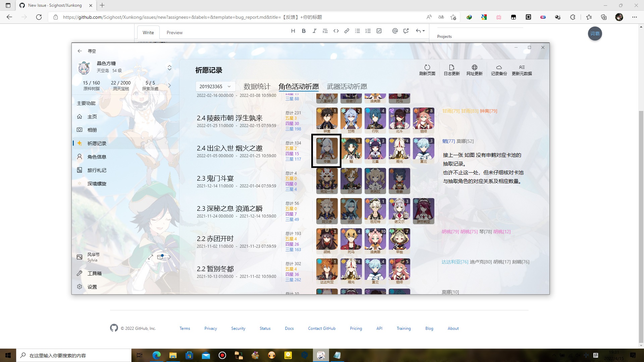Insert code with the code icon
The image size is (644, 362).
click(336, 31)
